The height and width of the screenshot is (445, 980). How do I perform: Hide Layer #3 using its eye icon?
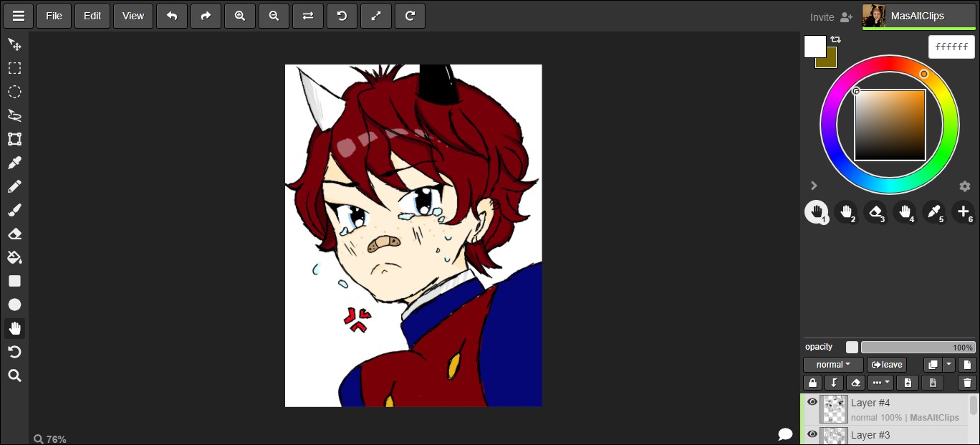812,434
